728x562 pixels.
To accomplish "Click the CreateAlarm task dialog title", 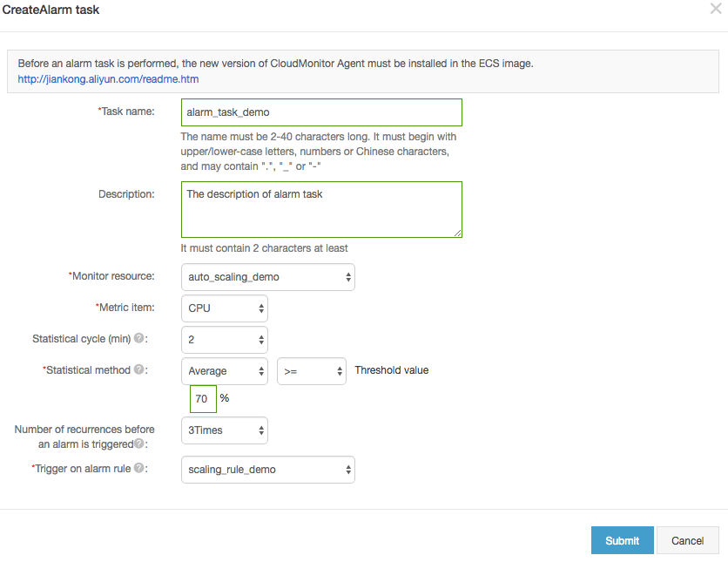I will [x=51, y=10].
